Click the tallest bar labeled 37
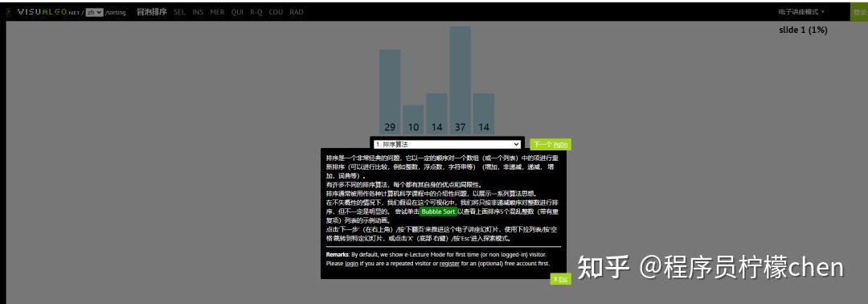This screenshot has width=868, height=304. pyautogui.click(x=460, y=80)
